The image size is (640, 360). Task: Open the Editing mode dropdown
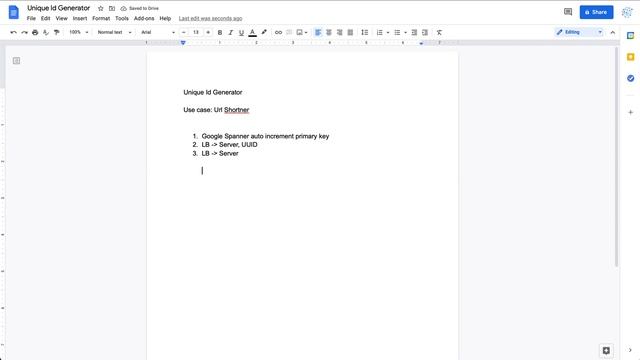579,32
